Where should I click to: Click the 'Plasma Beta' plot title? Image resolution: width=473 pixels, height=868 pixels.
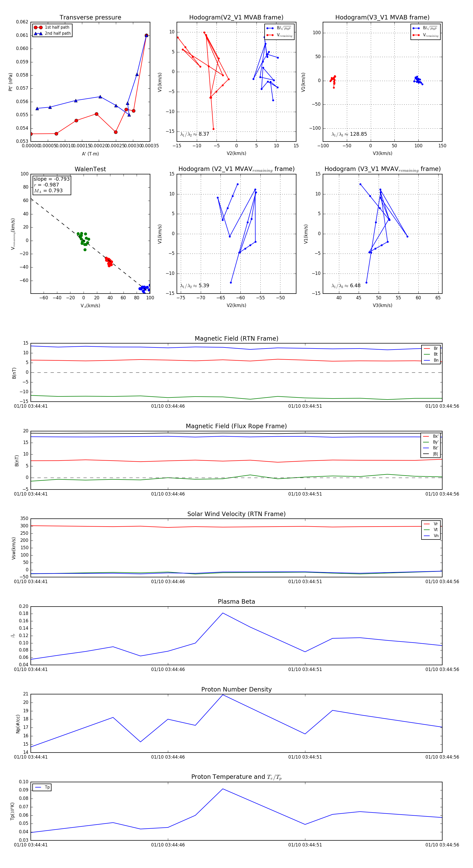pos(236,602)
